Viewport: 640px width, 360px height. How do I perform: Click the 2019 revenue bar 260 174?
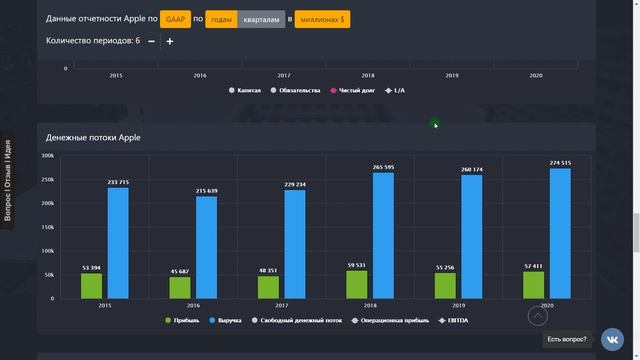(x=471, y=237)
